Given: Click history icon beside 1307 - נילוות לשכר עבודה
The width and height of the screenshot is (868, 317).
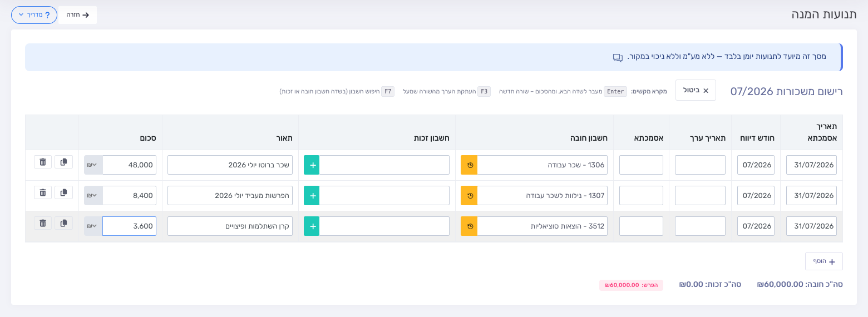Looking at the screenshot, I should pos(469,196).
